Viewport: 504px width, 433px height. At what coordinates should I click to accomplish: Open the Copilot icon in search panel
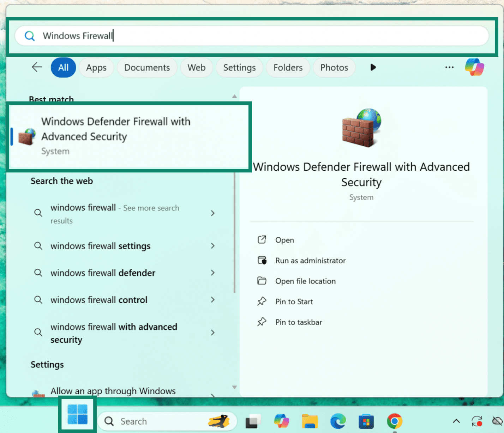[x=474, y=67]
